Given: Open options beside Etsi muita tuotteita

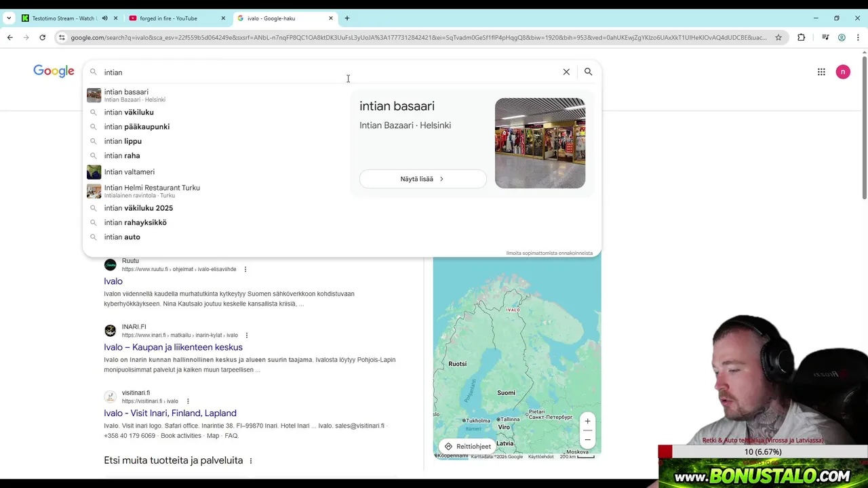Looking at the screenshot, I should click(x=251, y=461).
